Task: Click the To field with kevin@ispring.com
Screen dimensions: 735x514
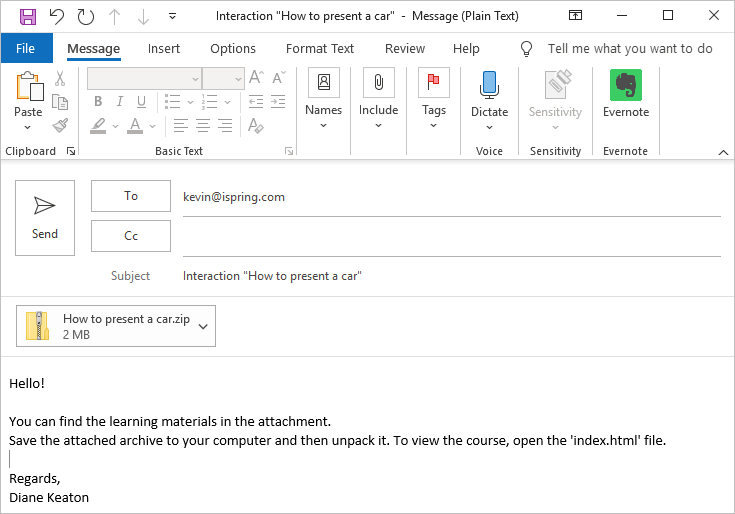Action: [451, 197]
